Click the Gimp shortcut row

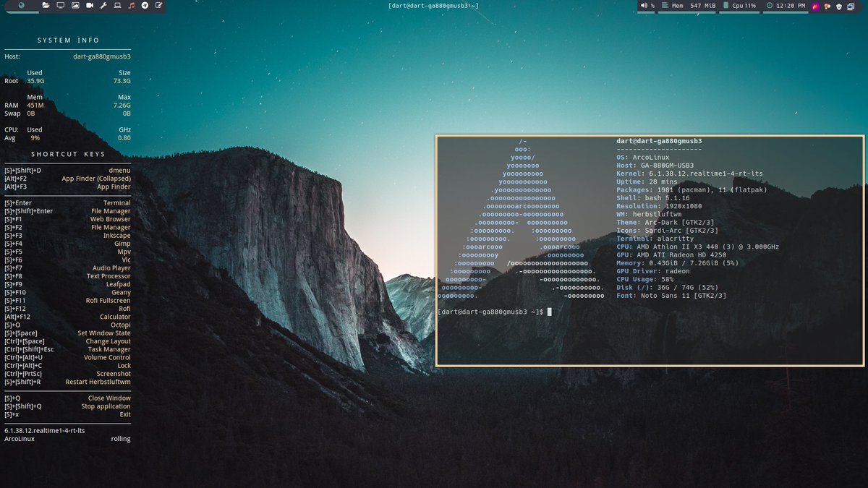pos(67,244)
